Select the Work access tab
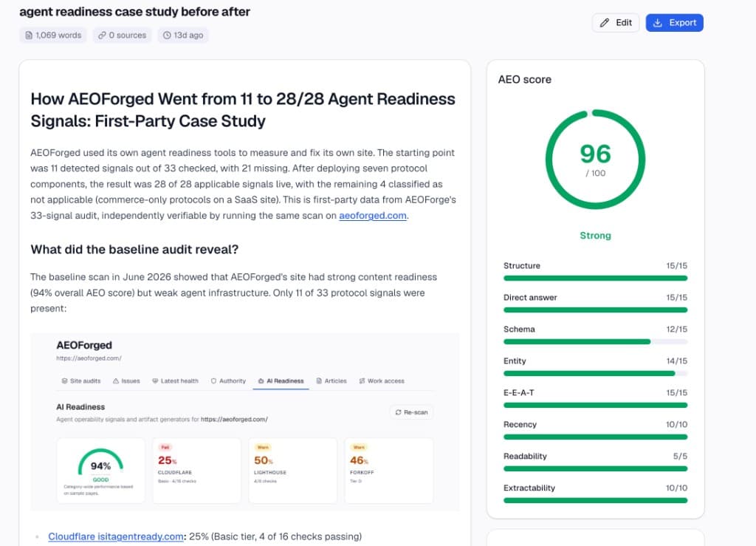The image size is (756, 546). point(382,381)
